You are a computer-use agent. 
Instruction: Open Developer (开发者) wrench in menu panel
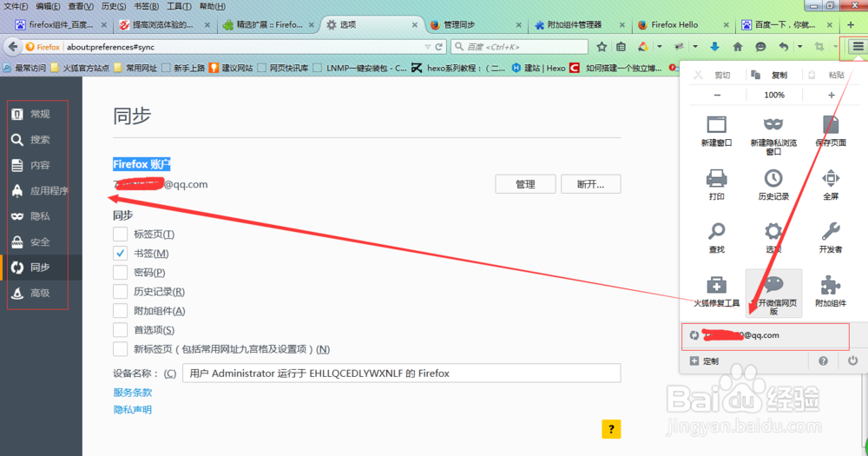[831, 238]
